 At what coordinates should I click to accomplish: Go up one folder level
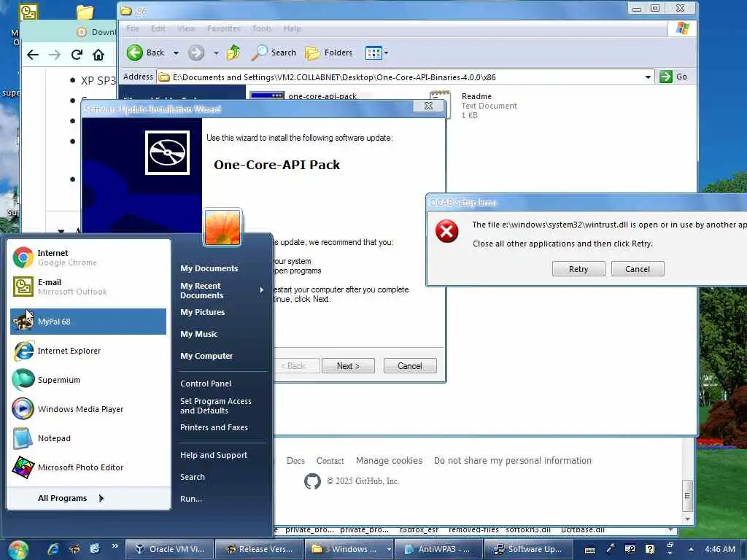pos(233,52)
